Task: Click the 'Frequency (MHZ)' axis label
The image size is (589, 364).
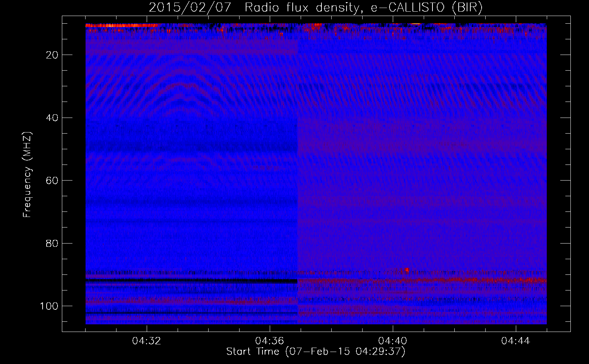Action: point(27,175)
